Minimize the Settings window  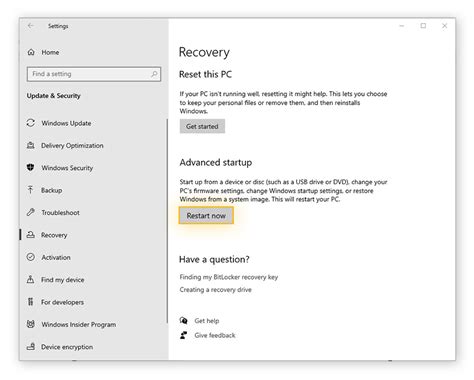click(x=402, y=26)
